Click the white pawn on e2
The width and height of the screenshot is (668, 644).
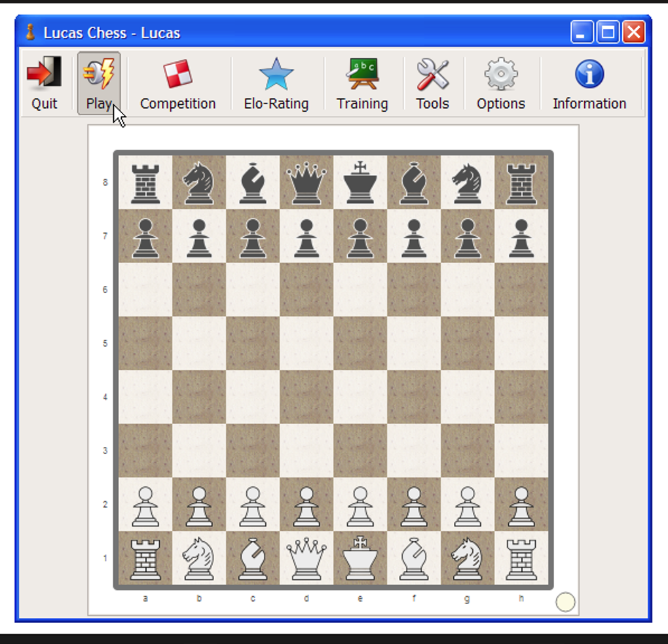360,504
